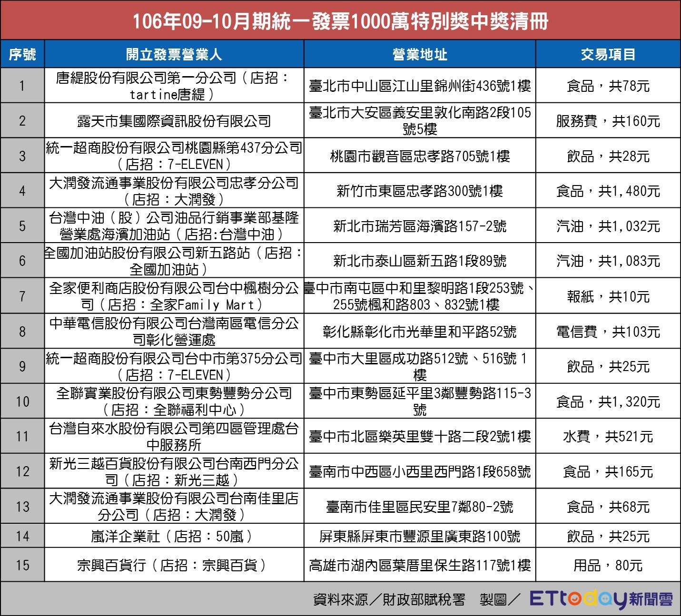Select the '序號' column header
This screenshot has height=616, width=681.
click(x=22, y=54)
